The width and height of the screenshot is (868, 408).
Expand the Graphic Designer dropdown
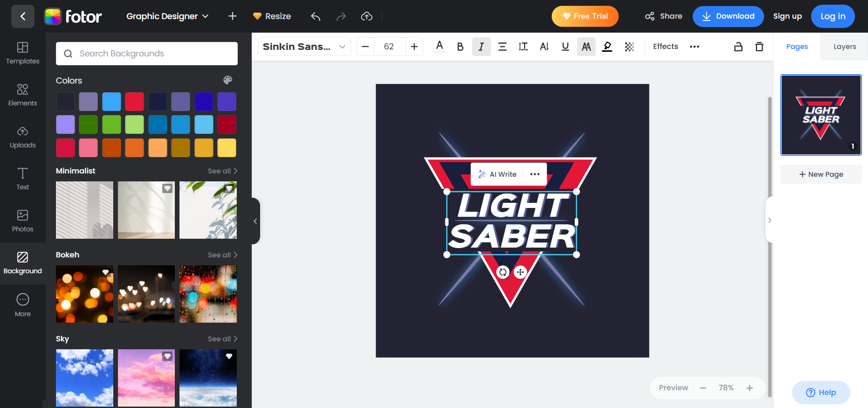pos(167,16)
